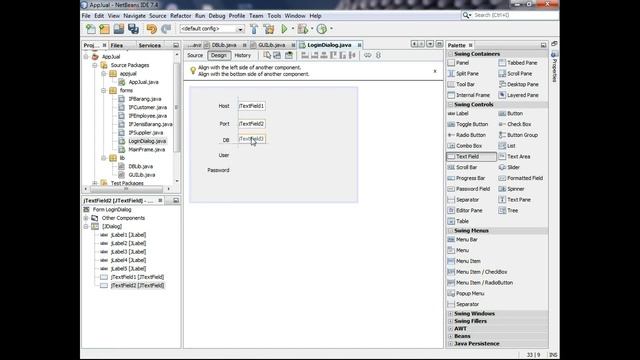The image size is (640, 360).
Task: Click the Align Right in Column icon
Action: pos(314,55)
